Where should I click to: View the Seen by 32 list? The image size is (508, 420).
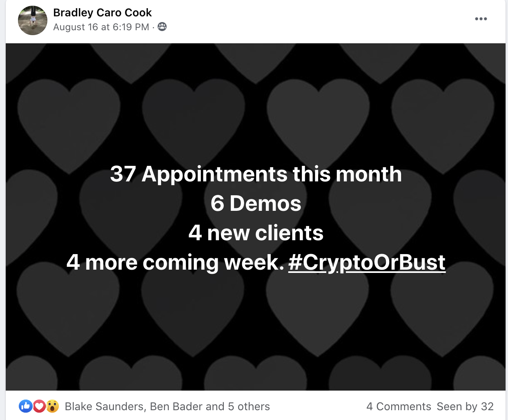[x=465, y=407]
